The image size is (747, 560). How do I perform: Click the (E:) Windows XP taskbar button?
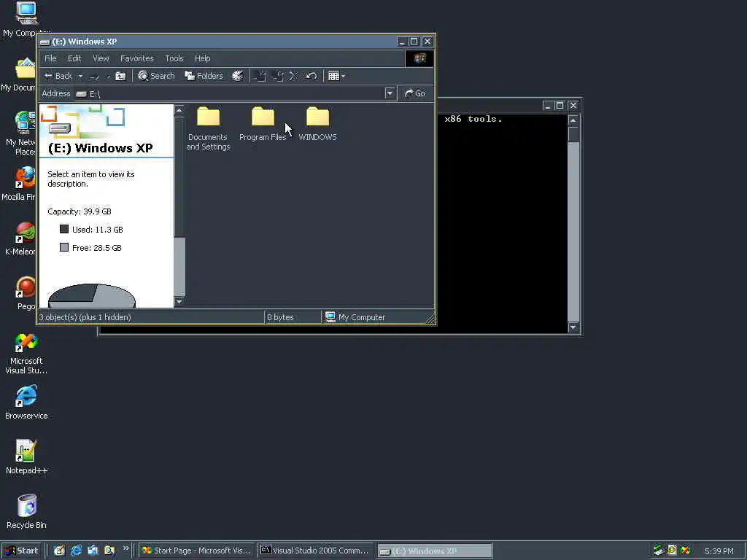(435, 551)
